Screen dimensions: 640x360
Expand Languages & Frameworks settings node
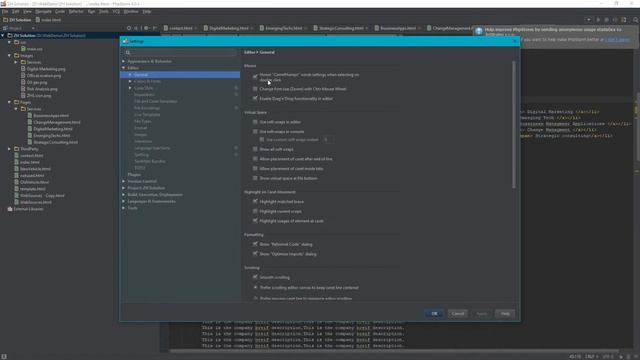click(x=124, y=201)
